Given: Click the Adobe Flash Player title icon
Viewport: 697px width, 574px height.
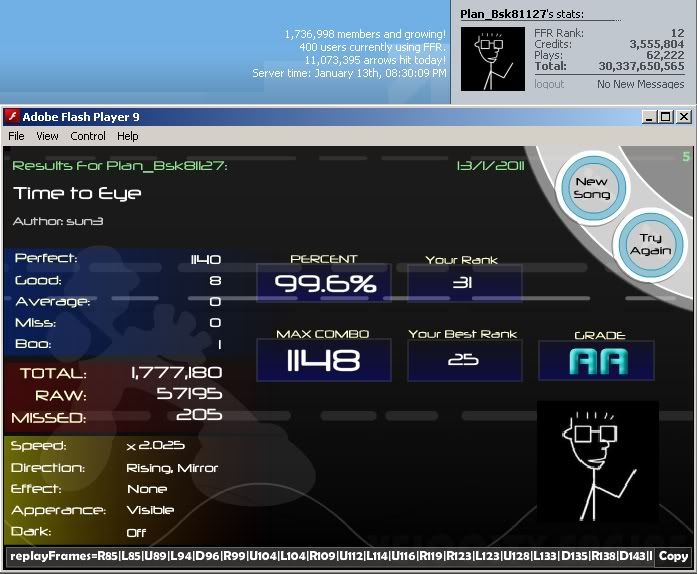Looking at the screenshot, I should click(x=14, y=117).
